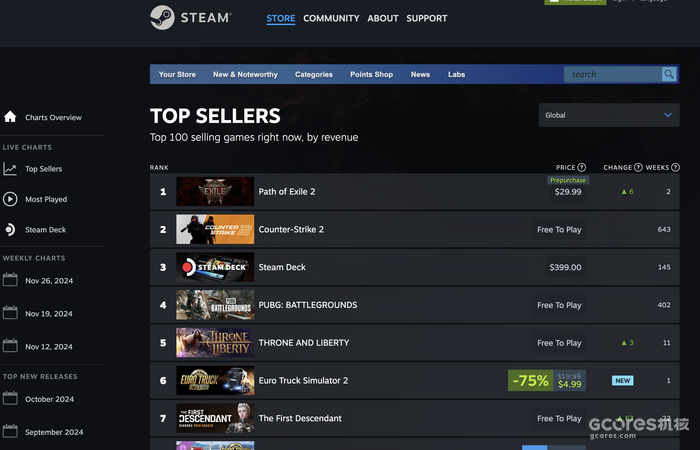Open Nov 12, 2024 weekly chart
This screenshot has width=700, height=450.
[x=49, y=346]
